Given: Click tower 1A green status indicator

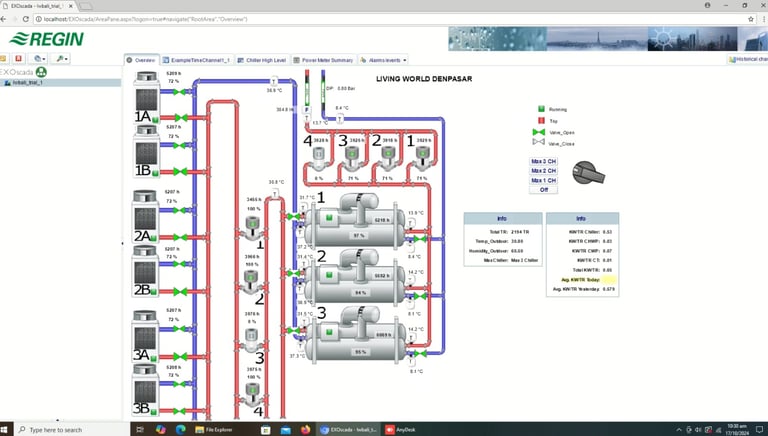Looking at the screenshot, I should (155, 120).
